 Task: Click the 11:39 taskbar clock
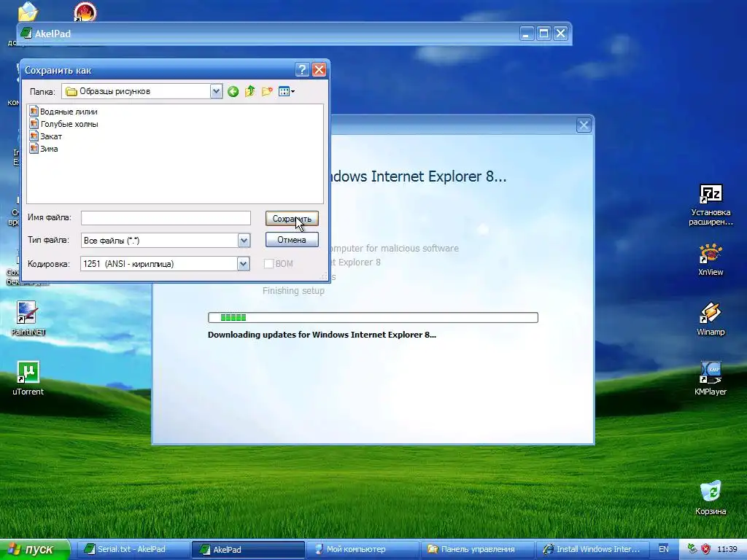click(727, 549)
